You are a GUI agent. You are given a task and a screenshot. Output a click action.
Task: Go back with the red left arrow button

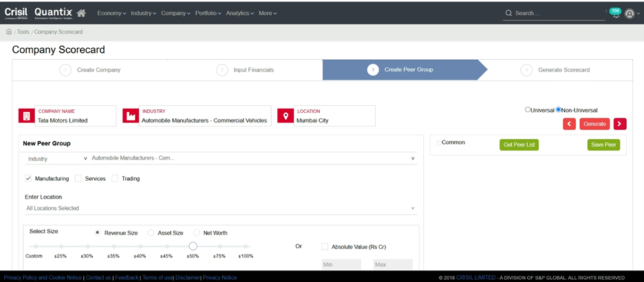point(569,124)
